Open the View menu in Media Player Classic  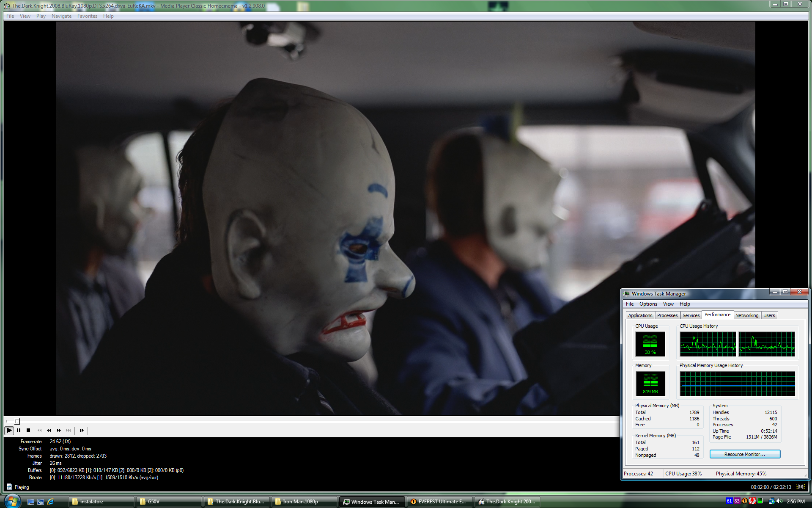tap(25, 16)
